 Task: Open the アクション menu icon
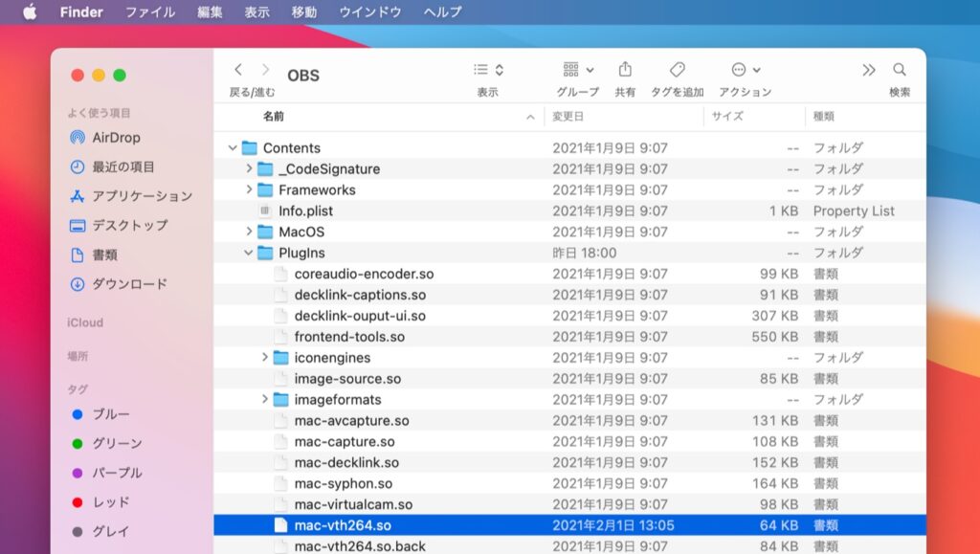[741, 69]
